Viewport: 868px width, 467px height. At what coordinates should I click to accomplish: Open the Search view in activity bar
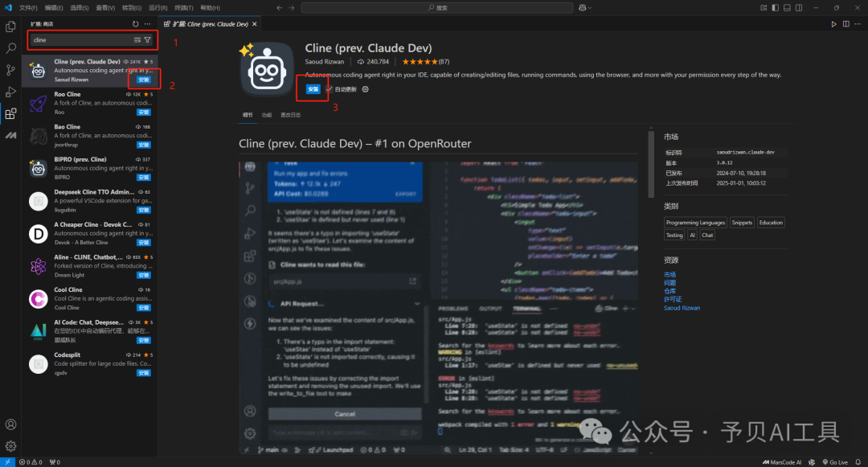coord(10,49)
